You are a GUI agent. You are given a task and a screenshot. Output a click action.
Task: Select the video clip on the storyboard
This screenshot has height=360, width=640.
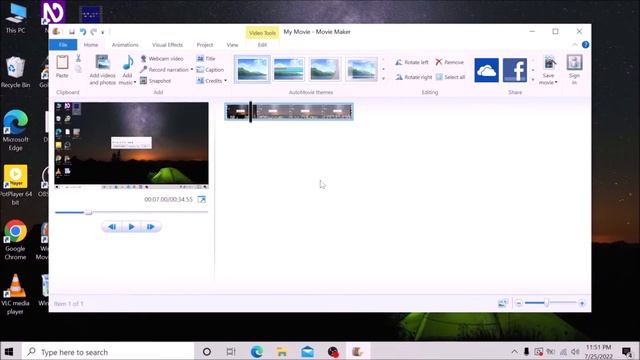tap(289, 111)
